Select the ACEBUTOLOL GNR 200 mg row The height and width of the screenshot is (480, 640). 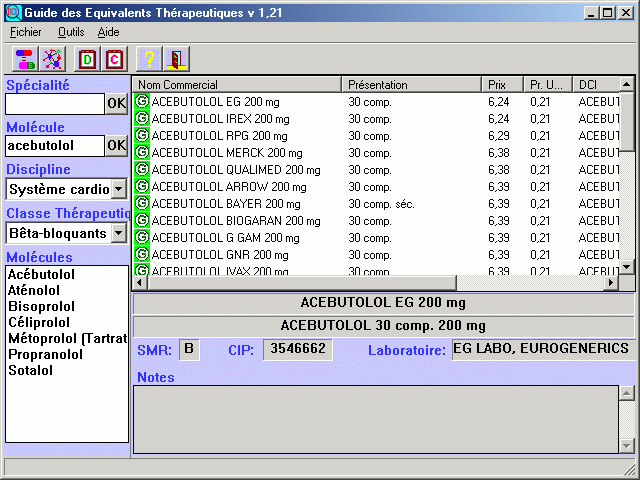point(376,255)
